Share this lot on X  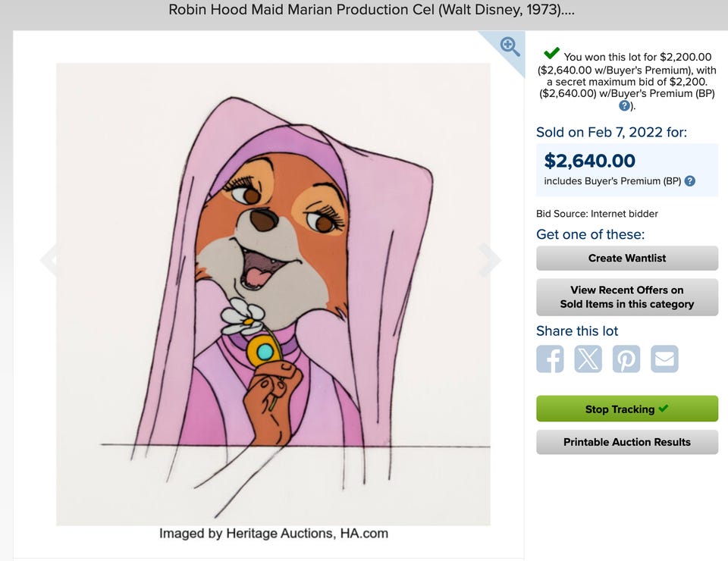pos(588,359)
